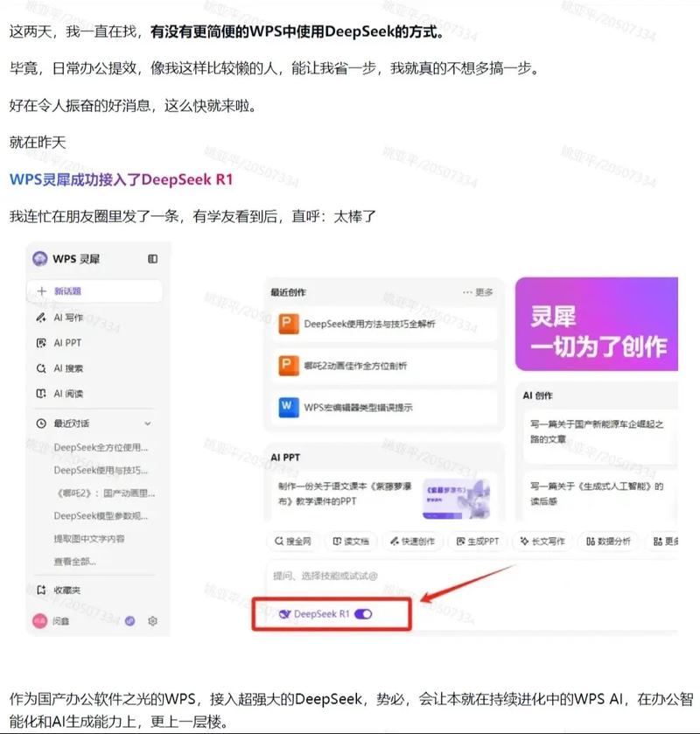Select the 长文写作 skill chip
Screen dimensions: 700x734
542,542
